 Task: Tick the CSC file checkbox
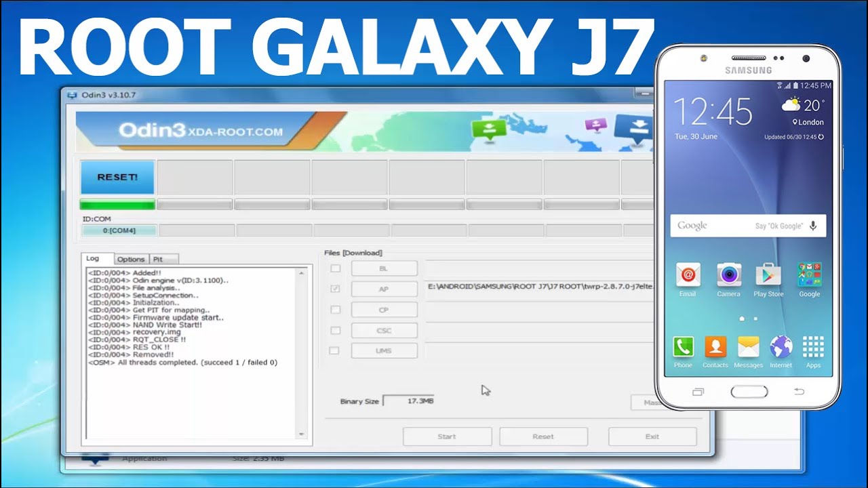point(334,330)
